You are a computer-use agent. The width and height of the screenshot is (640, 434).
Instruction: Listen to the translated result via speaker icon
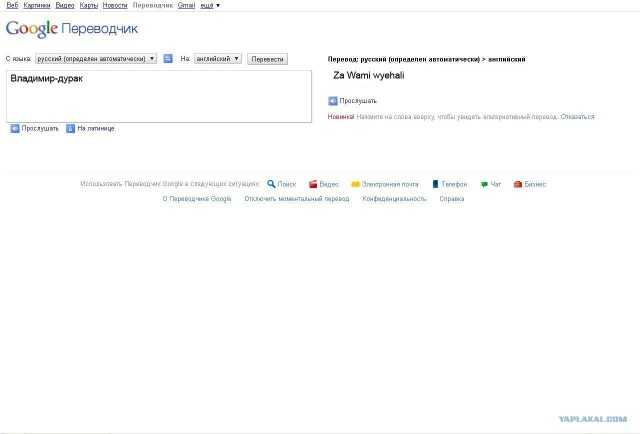(333, 101)
